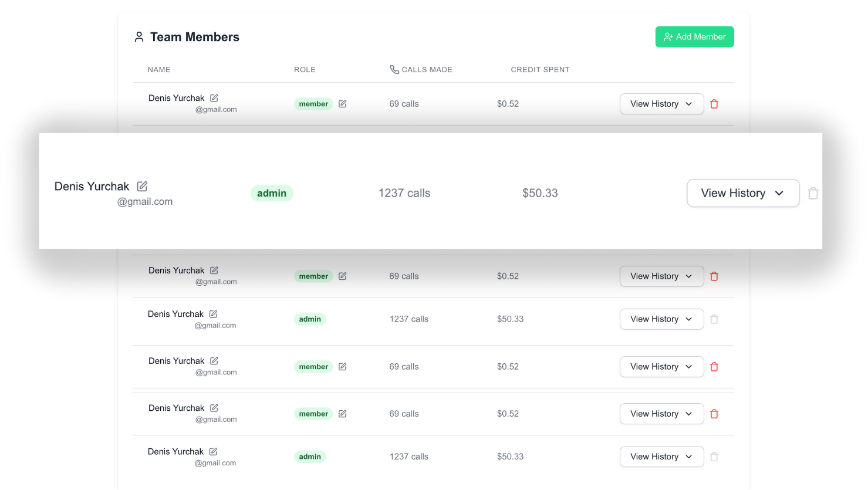Open View History dropdown in the topmost row
868x490 pixels.
tap(661, 104)
